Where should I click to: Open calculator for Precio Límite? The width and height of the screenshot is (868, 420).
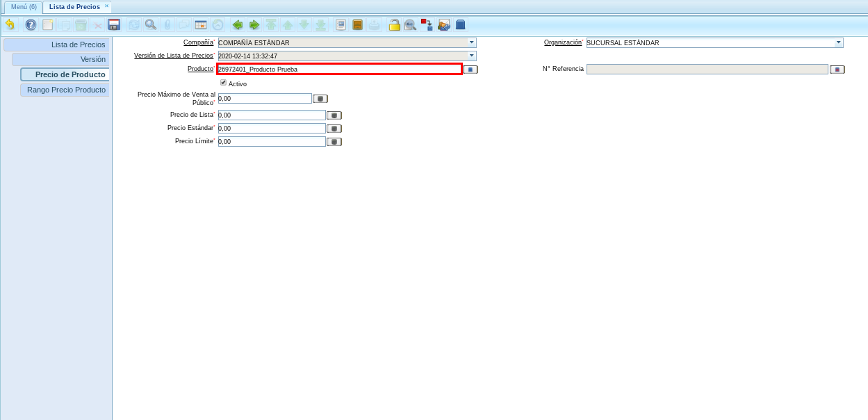click(x=334, y=142)
